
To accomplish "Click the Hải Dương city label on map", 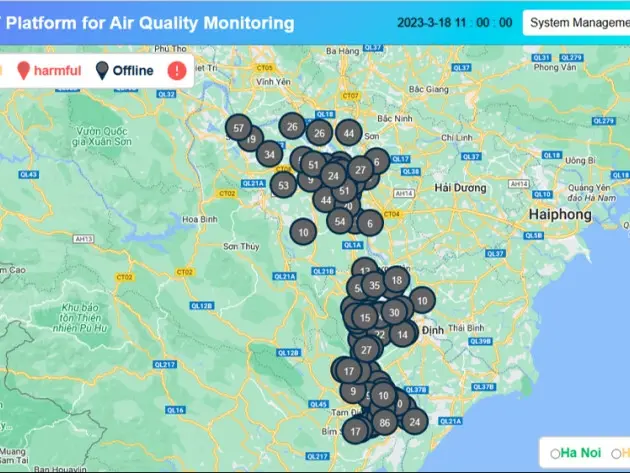I will pyautogui.click(x=460, y=187).
